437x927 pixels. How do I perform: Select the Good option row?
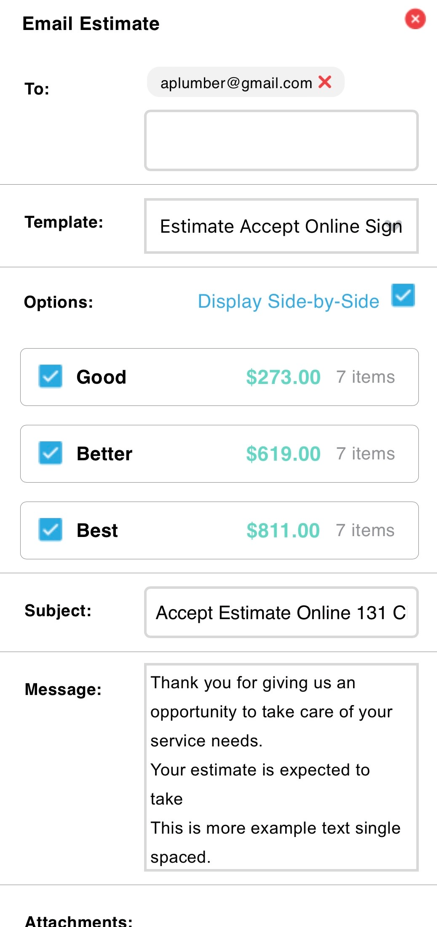pyautogui.click(x=219, y=377)
